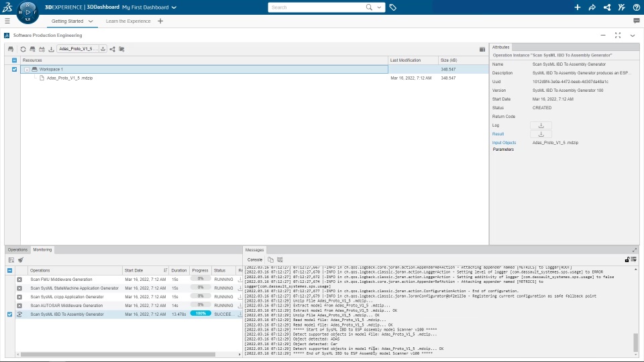This screenshot has height=362, width=644.
Task: Toggle the select-all checkbox in Resources header
Action: (x=14, y=60)
